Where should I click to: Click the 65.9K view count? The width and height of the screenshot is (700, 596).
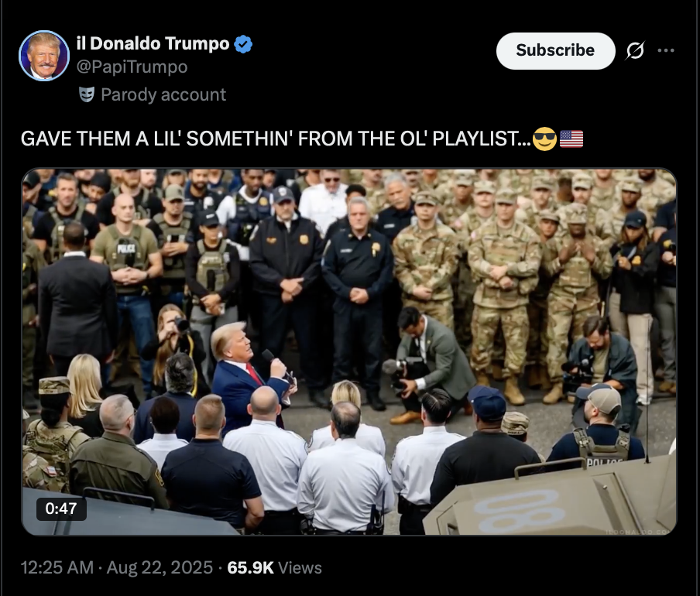(250, 567)
